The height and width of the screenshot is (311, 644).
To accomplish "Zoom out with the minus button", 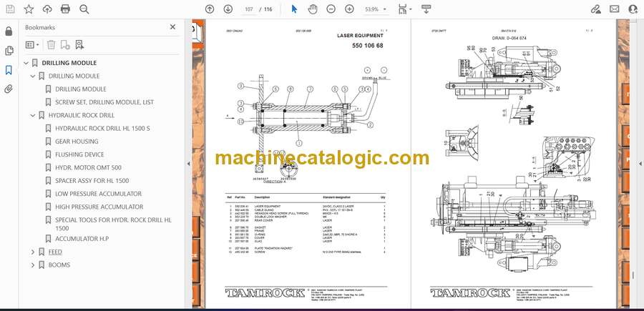I will coord(331,9).
